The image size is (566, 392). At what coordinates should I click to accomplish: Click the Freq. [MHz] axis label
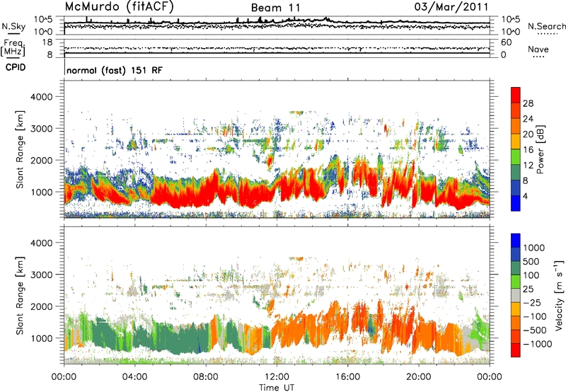[13, 47]
